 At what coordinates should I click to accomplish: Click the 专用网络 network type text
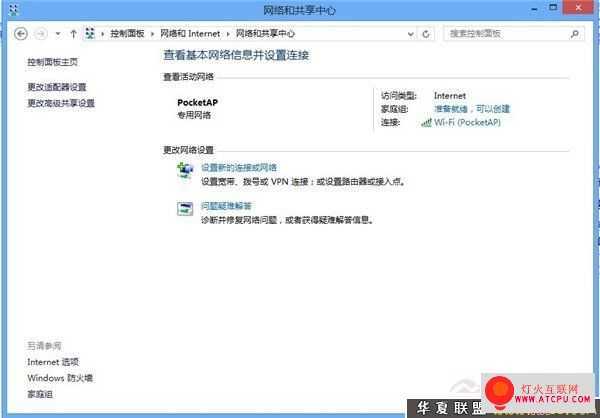(194, 115)
